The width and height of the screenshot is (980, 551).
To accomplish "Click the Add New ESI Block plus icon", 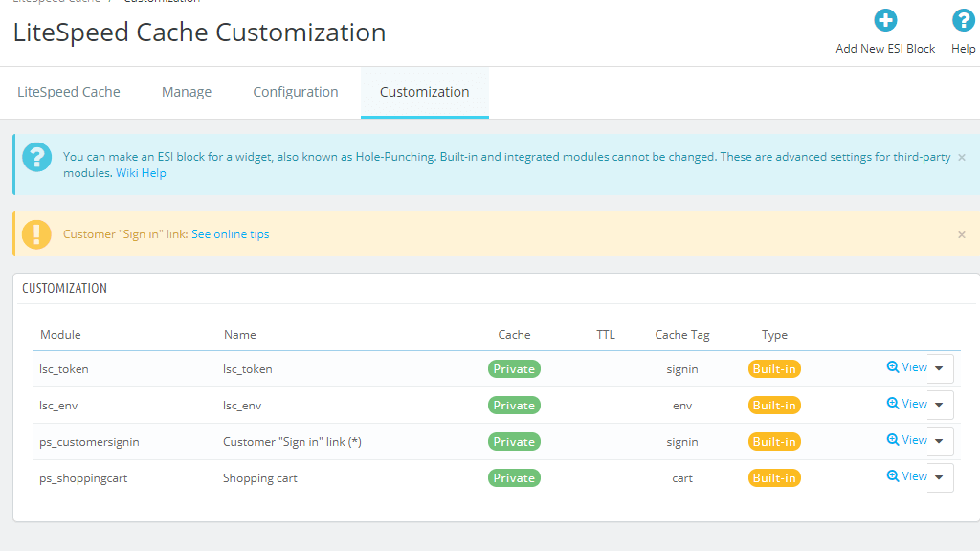I will (x=885, y=21).
